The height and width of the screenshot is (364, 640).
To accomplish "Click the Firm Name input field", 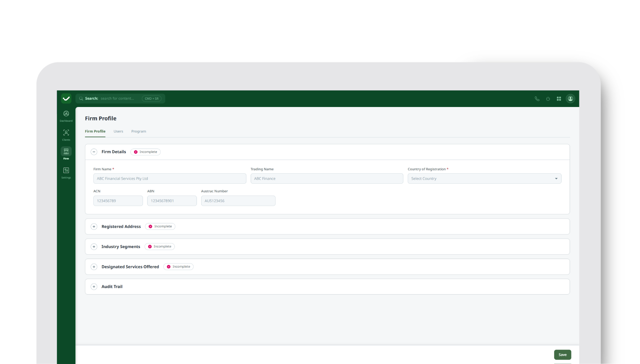I will [x=169, y=179].
